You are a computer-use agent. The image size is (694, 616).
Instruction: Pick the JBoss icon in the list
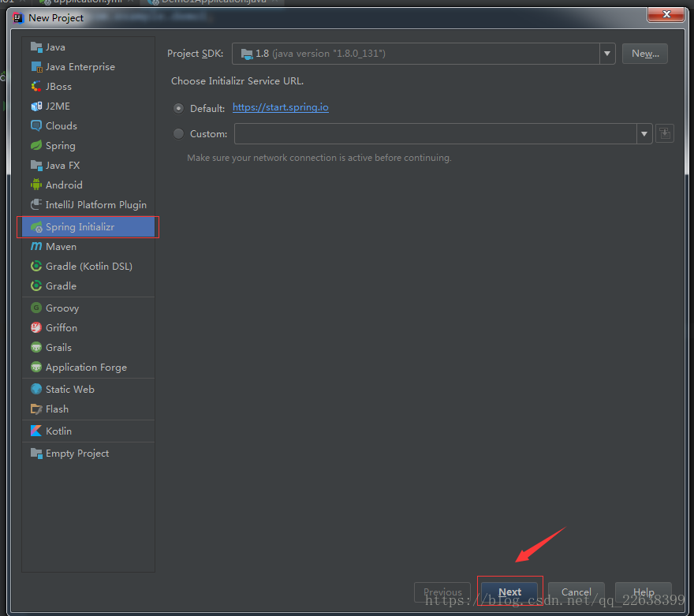coord(36,86)
